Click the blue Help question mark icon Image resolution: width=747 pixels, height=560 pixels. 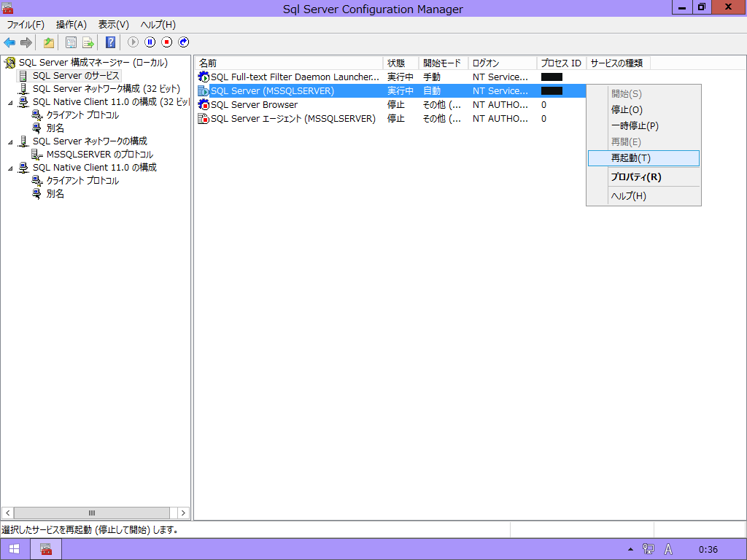pyautogui.click(x=110, y=42)
